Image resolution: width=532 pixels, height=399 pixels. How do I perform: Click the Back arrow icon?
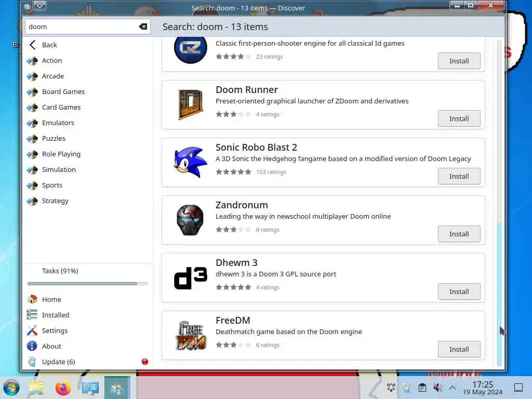[x=33, y=45]
